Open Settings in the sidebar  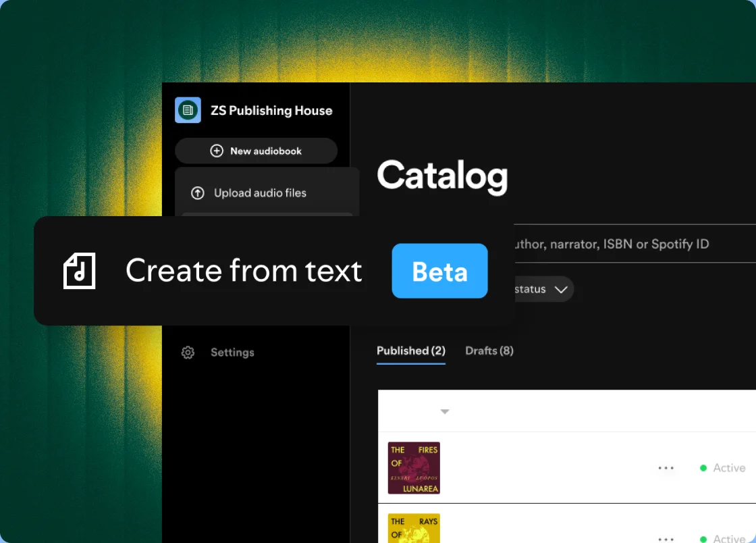pos(232,353)
